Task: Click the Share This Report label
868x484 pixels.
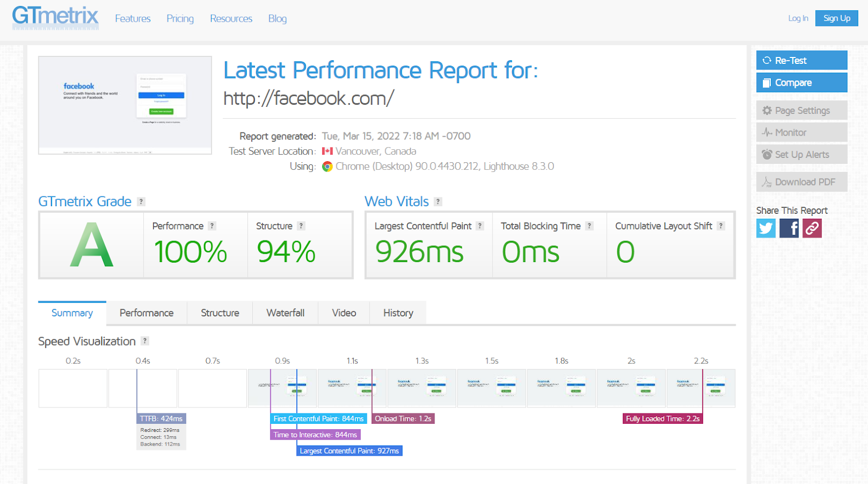Action: (792, 211)
